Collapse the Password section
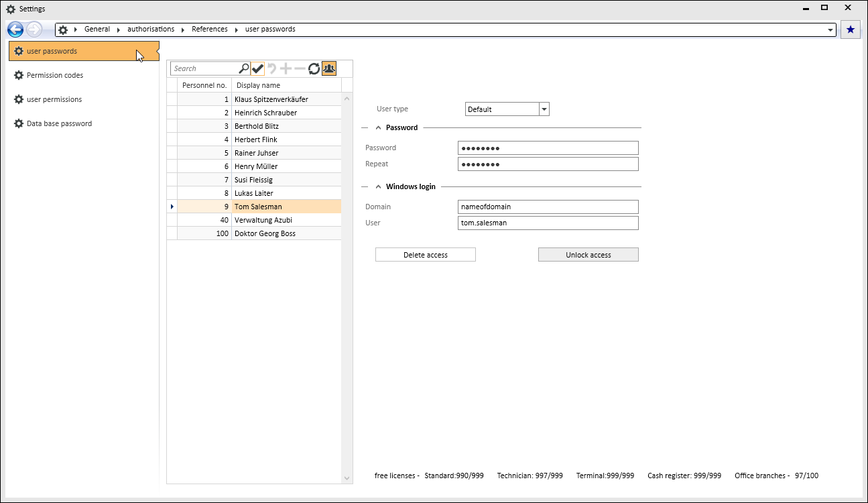The height and width of the screenshot is (503, 868). 378,127
